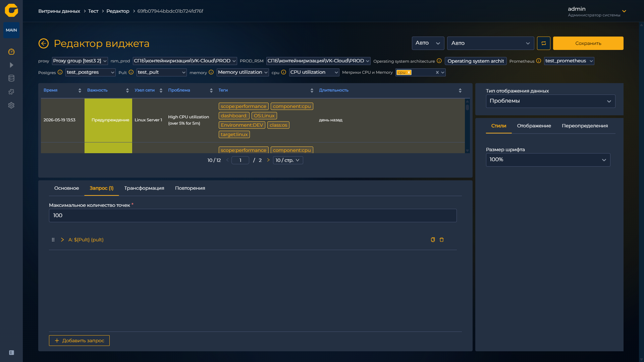Image resolution: width=644 pixels, height=362 pixels.
Task: Go to previous table page
Action: 227,160
